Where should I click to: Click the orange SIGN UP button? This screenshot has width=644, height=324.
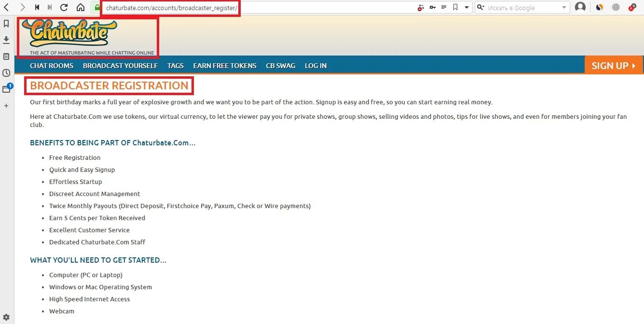point(614,65)
